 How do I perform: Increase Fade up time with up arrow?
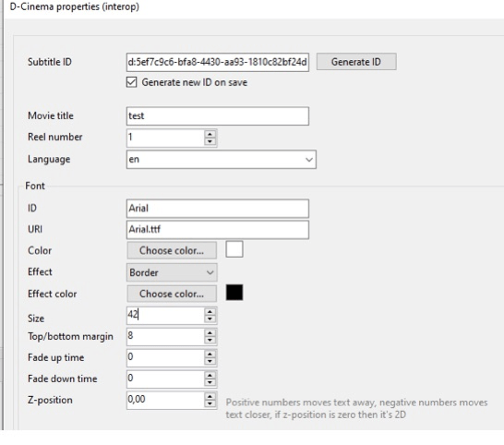click(x=210, y=354)
